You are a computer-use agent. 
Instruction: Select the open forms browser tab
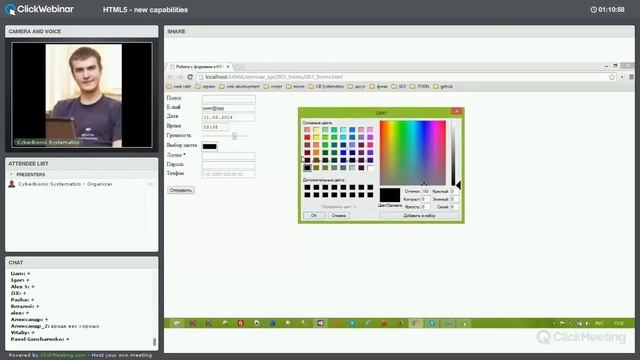tap(200, 67)
